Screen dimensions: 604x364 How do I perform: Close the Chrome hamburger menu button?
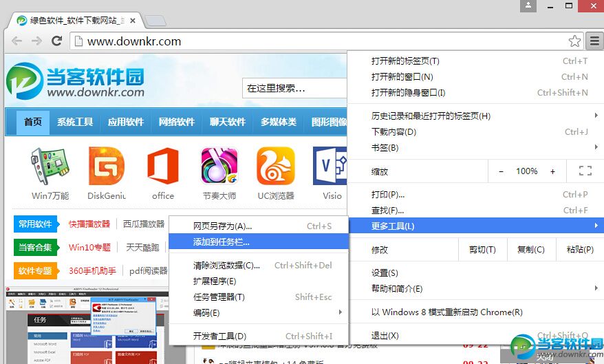pos(594,41)
